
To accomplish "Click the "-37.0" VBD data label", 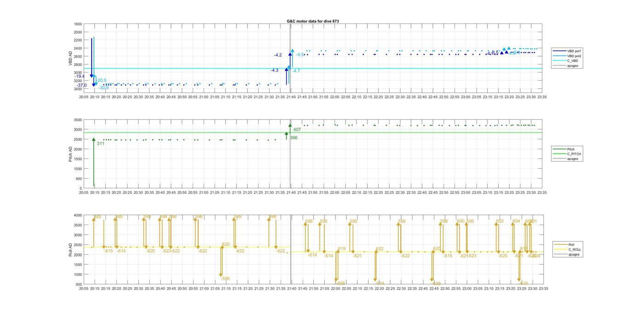I will (81, 86).
